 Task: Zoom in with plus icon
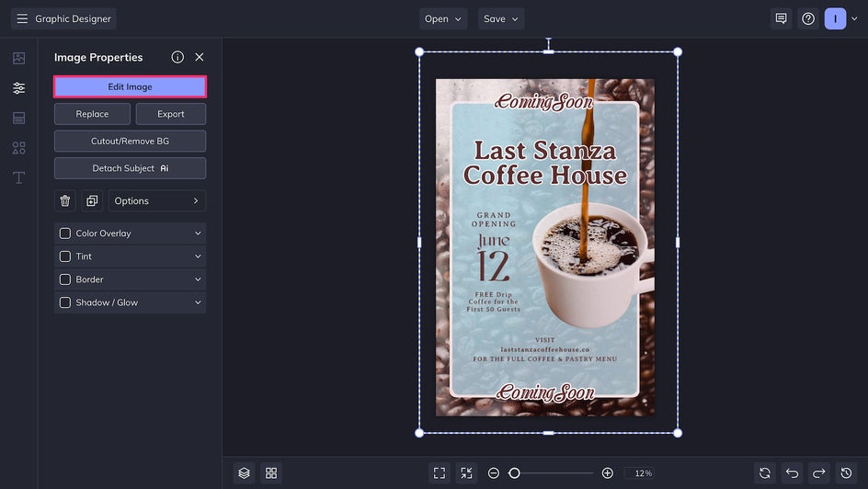click(607, 473)
